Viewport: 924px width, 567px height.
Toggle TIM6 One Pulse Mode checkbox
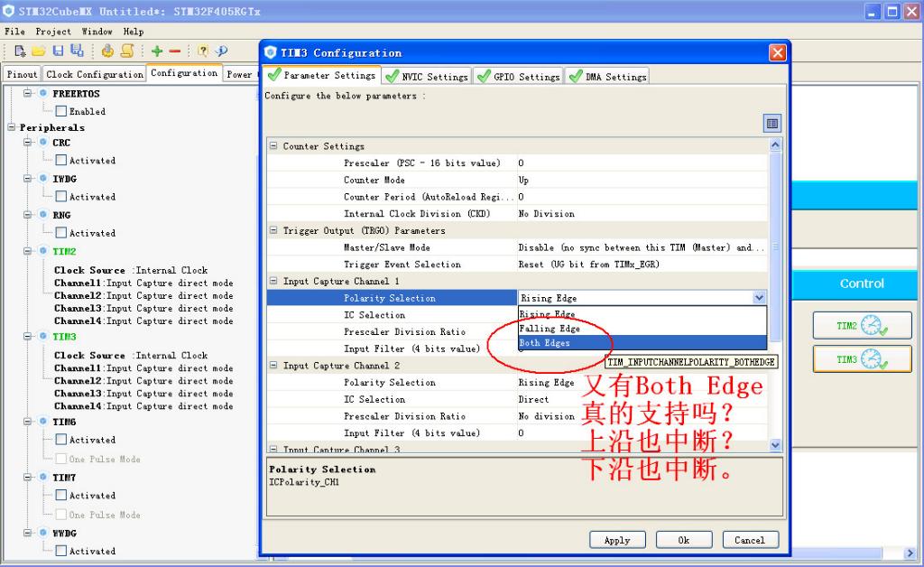(60, 459)
